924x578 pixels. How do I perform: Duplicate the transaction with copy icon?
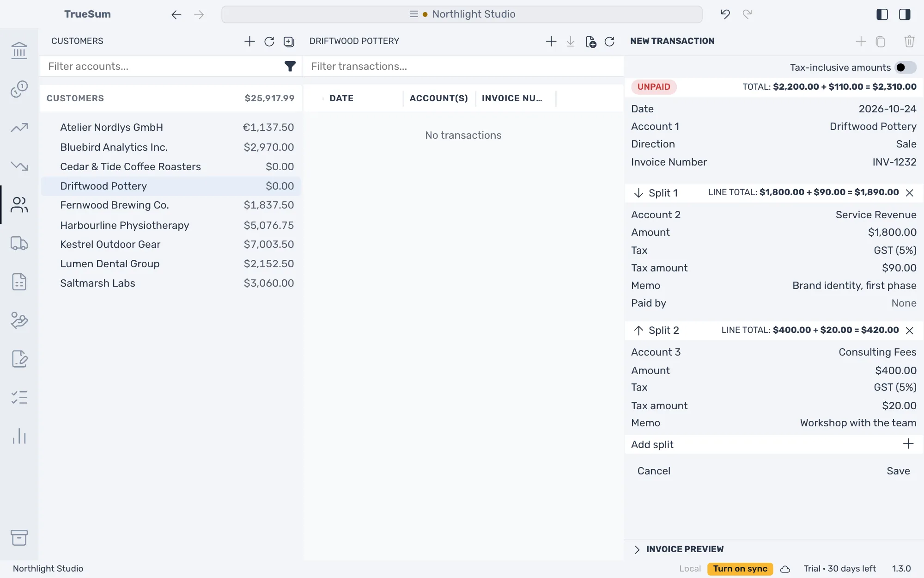point(881,42)
